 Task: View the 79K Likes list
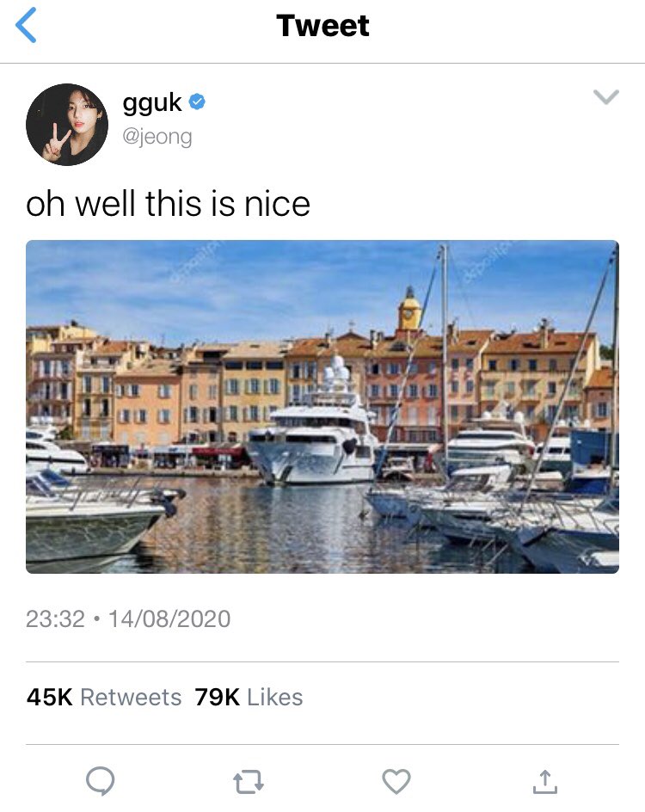click(249, 697)
